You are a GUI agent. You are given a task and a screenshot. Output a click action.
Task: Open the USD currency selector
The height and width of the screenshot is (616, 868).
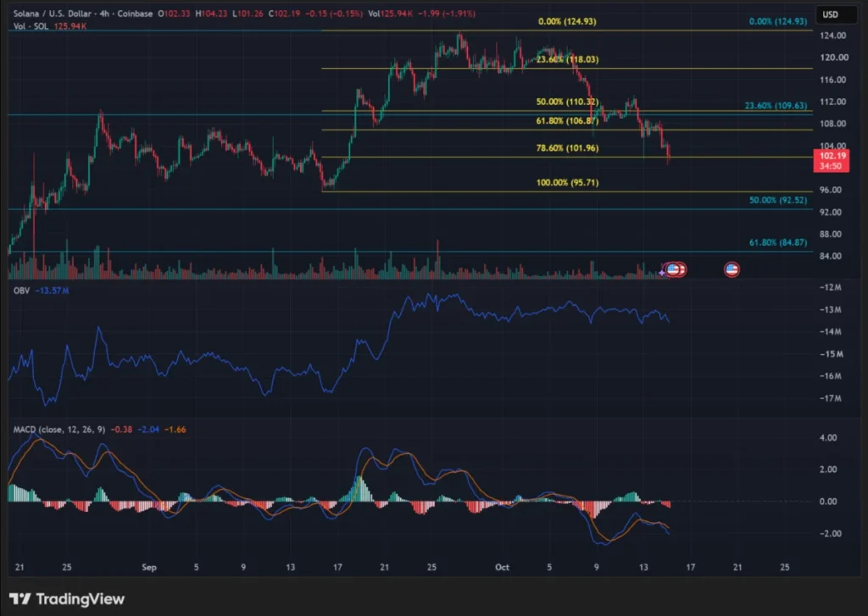coord(831,14)
